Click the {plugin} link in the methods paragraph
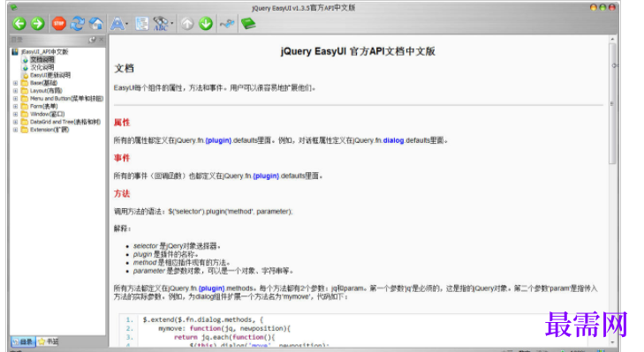Viewport: 644px width, 352px height. tap(212, 288)
